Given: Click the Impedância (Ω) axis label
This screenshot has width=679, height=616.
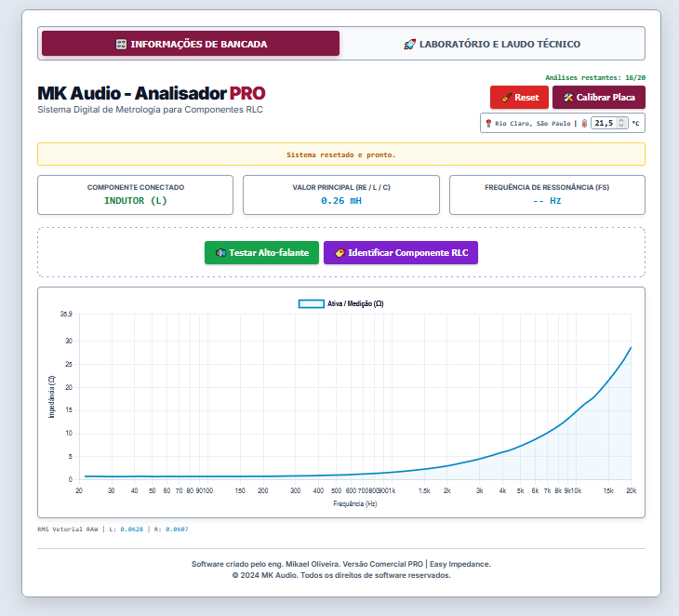Looking at the screenshot, I should pyautogui.click(x=51, y=396).
